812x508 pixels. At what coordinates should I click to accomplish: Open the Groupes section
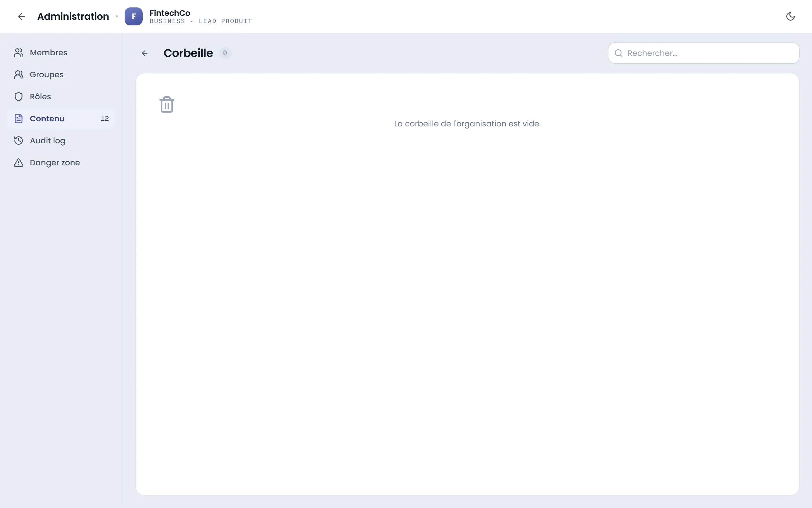61,75
